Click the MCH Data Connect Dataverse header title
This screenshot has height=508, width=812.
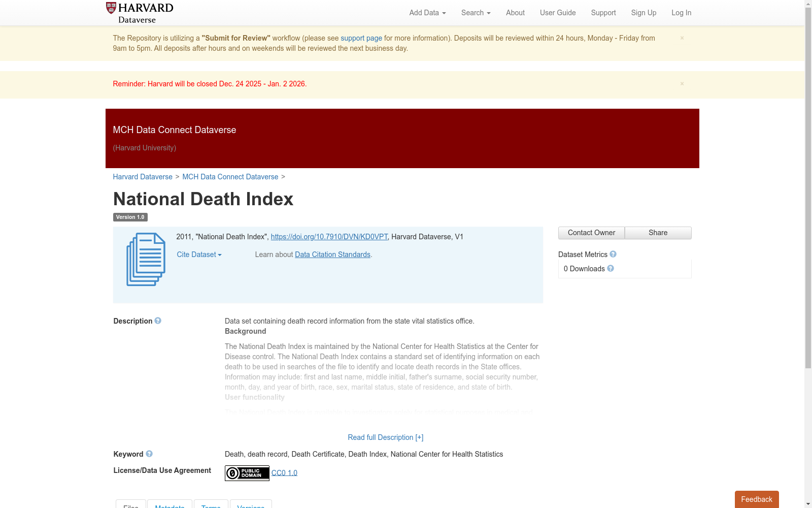(x=175, y=130)
